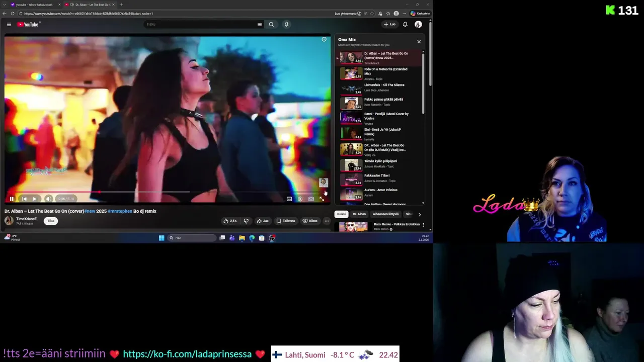The image size is (644, 362).
Task: Like the video (2,5 t.)
Action: (230, 221)
